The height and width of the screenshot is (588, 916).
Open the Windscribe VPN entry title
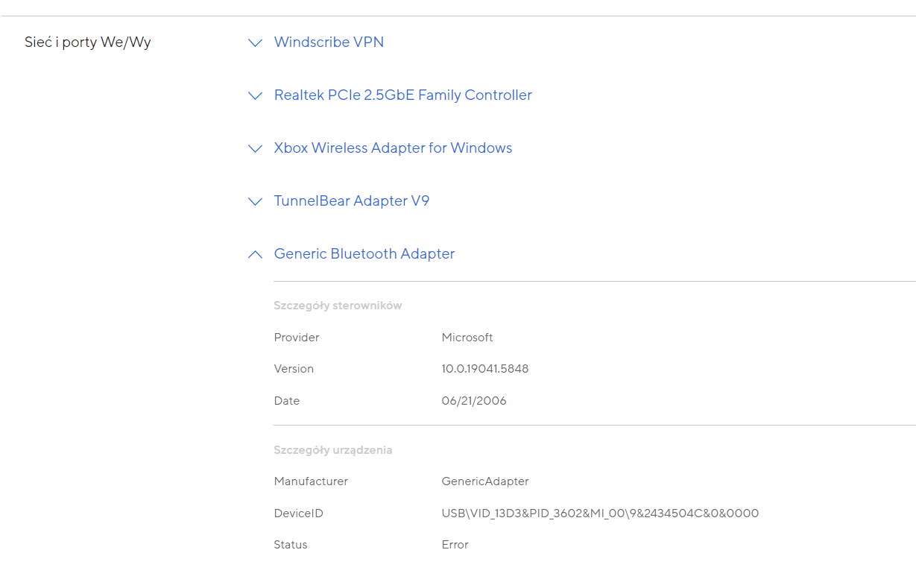329,42
